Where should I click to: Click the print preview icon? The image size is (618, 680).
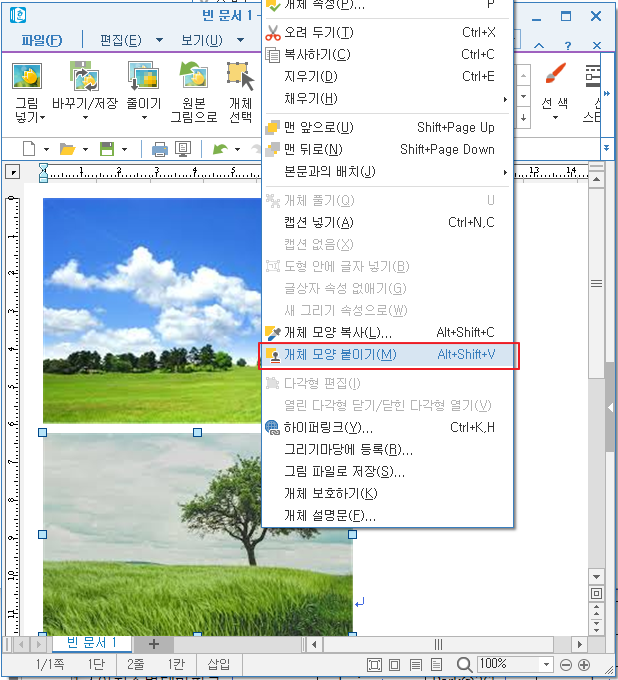point(183,149)
